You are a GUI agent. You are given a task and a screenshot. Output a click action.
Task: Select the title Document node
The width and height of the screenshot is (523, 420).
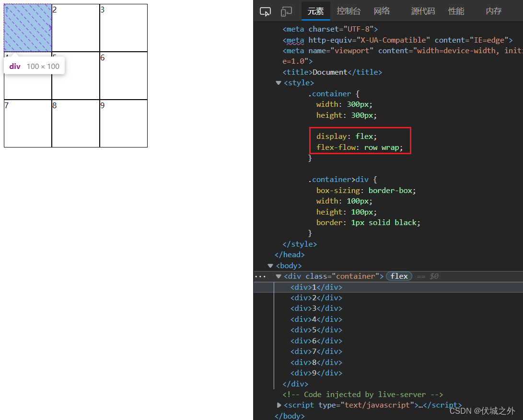(332, 72)
